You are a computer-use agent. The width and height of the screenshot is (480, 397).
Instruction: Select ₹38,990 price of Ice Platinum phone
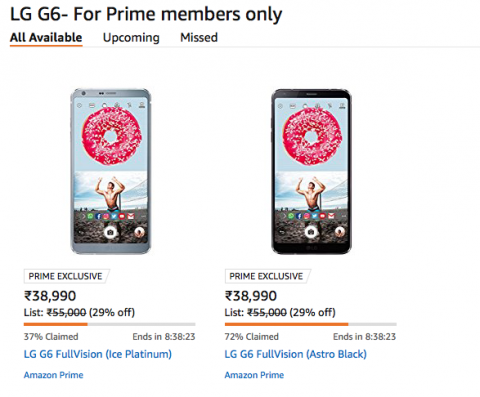pyautogui.click(x=50, y=296)
